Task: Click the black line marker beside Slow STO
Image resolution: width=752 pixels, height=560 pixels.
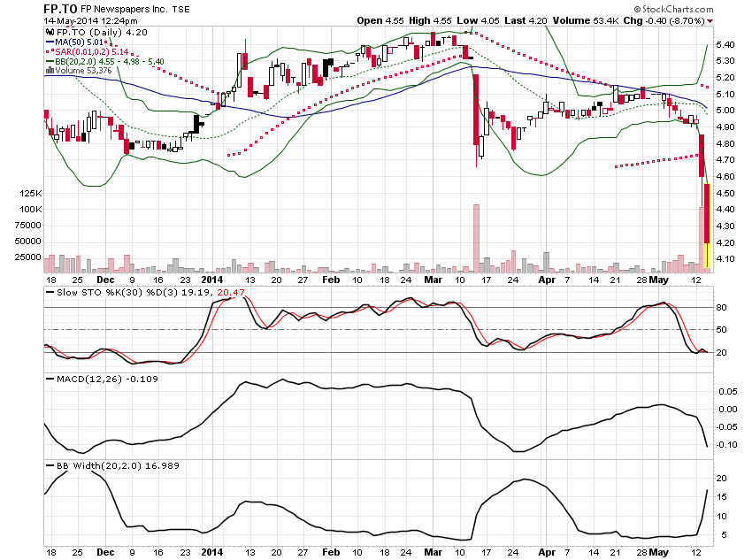Action: point(50,292)
